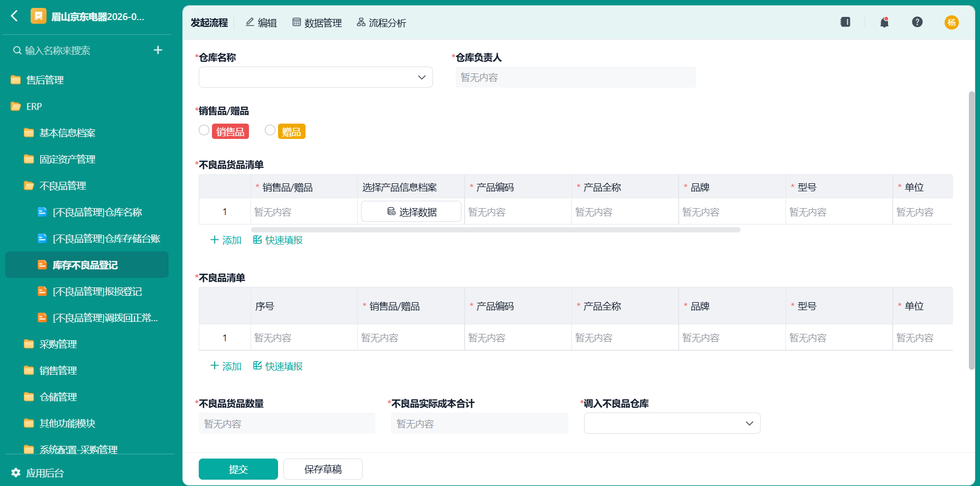
Task: Open notifications bell icon
Action: click(x=884, y=22)
